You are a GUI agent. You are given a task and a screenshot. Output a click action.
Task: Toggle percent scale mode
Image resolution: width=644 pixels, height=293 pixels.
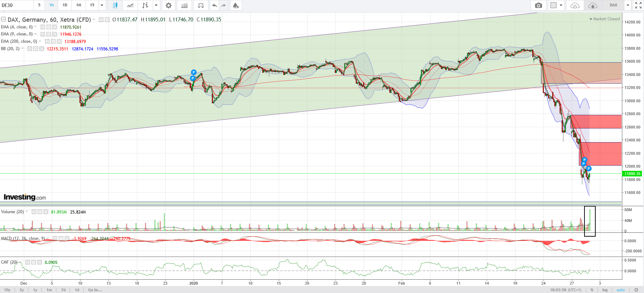pyautogui.click(x=592, y=290)
